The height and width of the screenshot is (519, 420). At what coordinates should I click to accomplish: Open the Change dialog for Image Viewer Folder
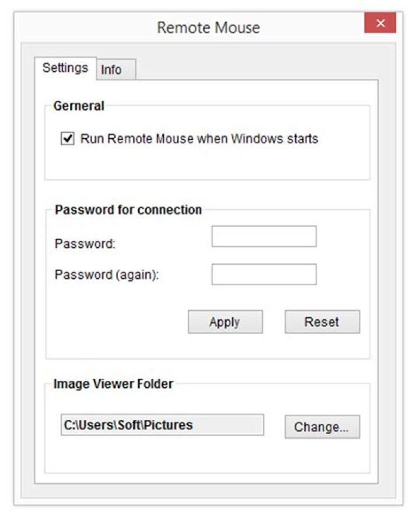click(322, 426)
